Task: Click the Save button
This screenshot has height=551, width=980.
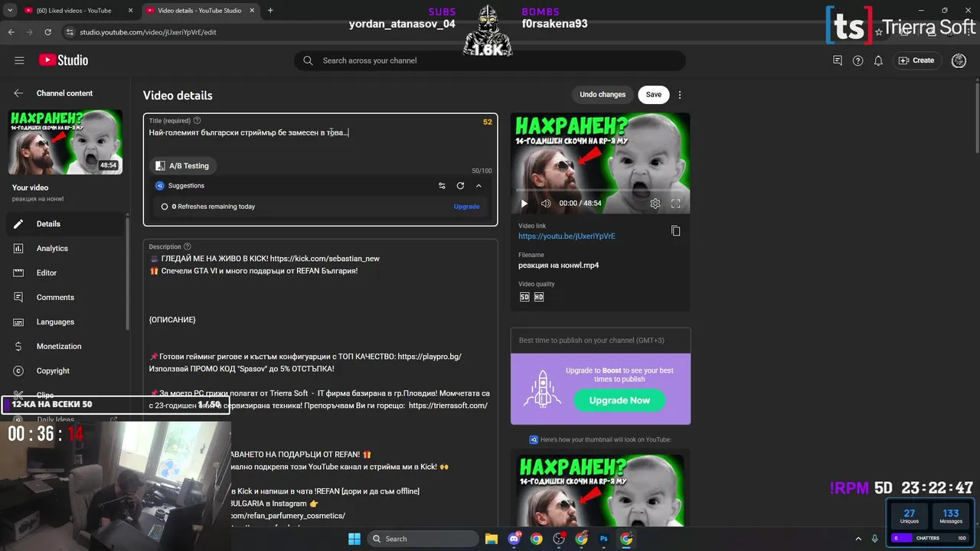Action: coord(653,95)
